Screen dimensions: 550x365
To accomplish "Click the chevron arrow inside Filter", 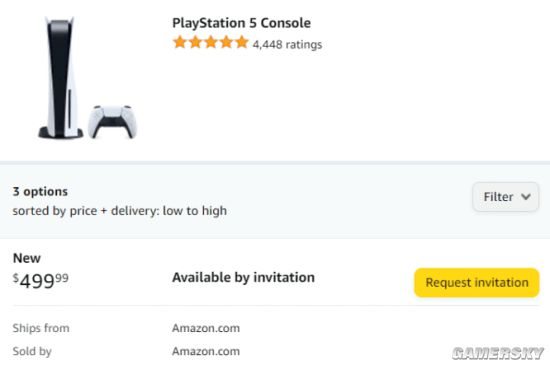I will [x=525, y=197].
